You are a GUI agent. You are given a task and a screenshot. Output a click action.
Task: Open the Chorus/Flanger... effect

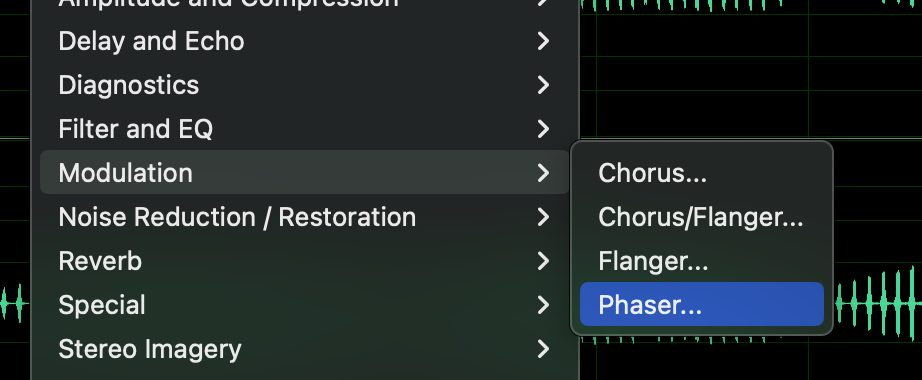701,217
